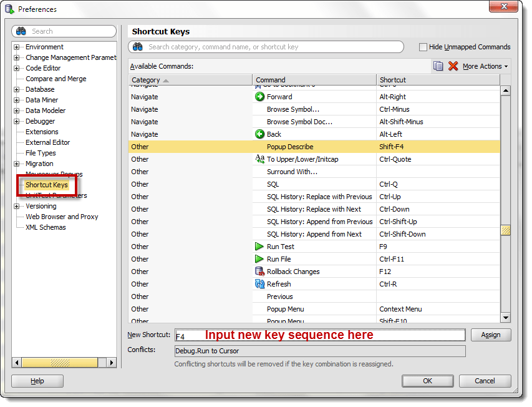Viewport: 532px width, 407px height.
Task: Click the tree panel horizontal scrollbar thumb
Action: pyautogui.click(x=60, y=363)
